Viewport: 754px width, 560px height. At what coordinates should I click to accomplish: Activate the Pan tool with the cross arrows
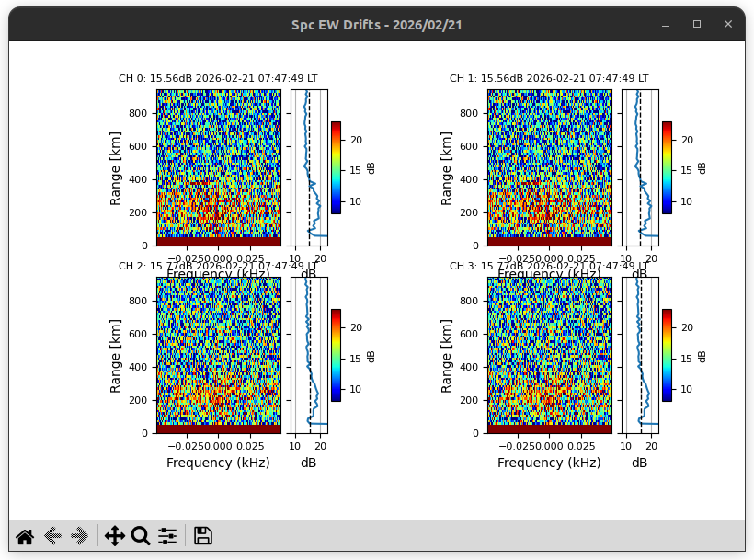click(x=115, y=535)
